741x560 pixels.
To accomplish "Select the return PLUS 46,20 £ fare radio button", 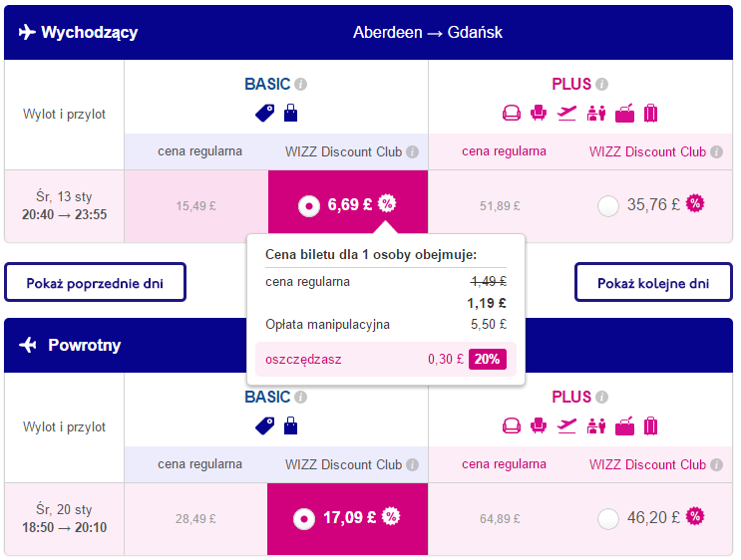I will (608, 519).
